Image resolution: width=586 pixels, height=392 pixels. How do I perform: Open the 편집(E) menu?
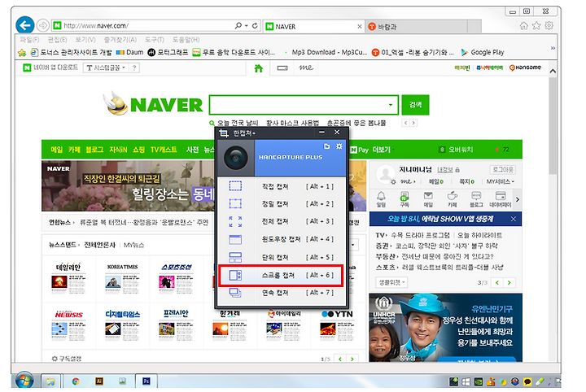pos(57,40)
